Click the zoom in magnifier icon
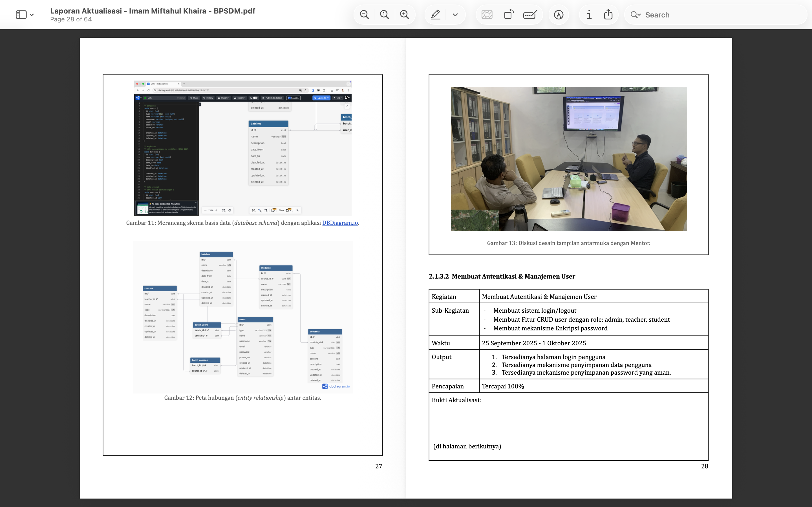The image size is (812, 507). tap(405, 15)
